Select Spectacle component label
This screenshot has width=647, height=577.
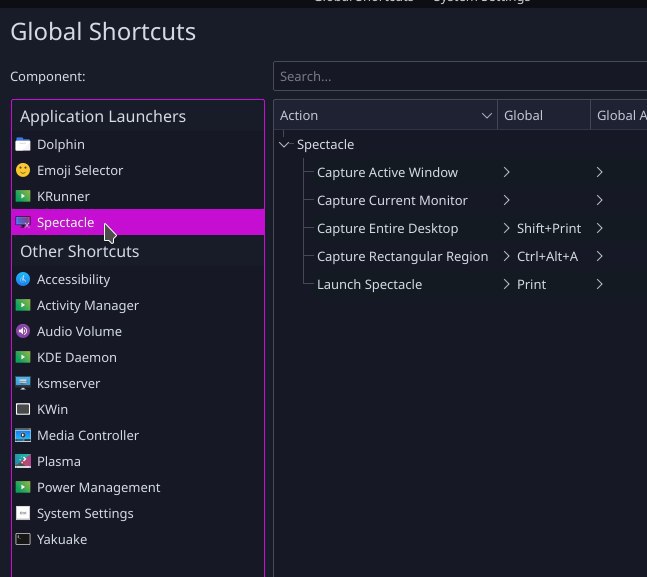click(66, 222)
